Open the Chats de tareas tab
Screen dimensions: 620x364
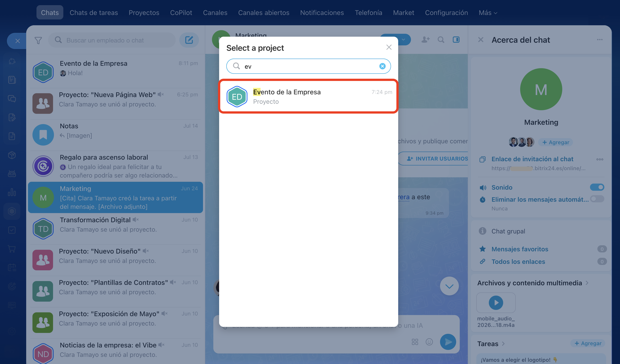(94, 13)
